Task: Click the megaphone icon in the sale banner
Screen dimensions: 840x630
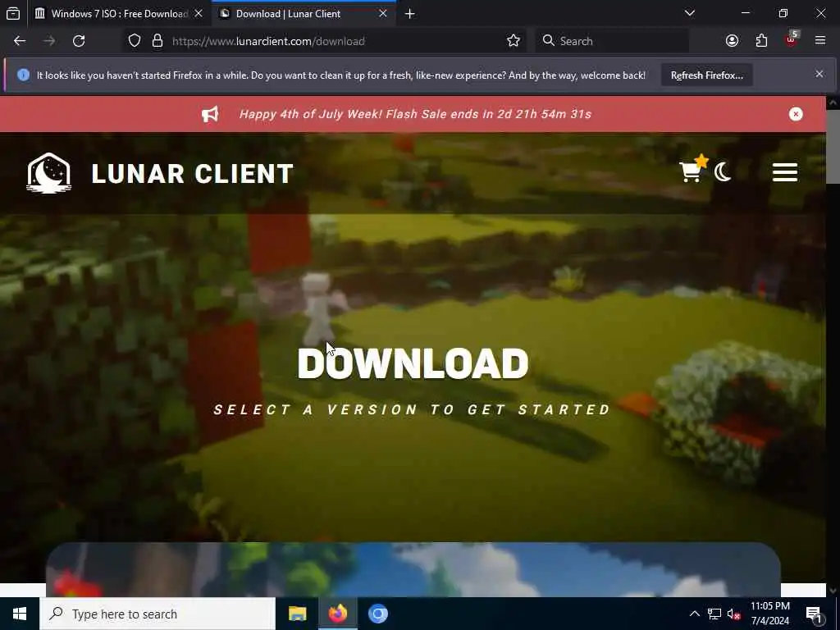Action: pos(210,114)
